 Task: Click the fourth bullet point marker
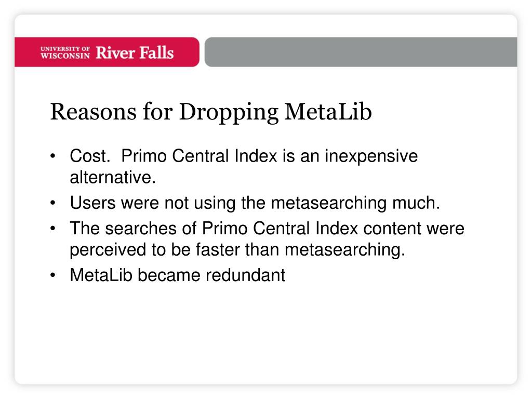[52, 275]
